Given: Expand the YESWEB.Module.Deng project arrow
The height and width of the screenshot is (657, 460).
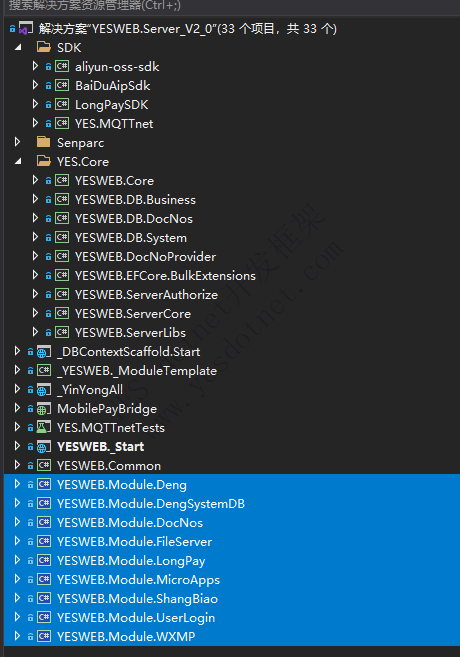Looking at the screenshot, I should 17,484.
